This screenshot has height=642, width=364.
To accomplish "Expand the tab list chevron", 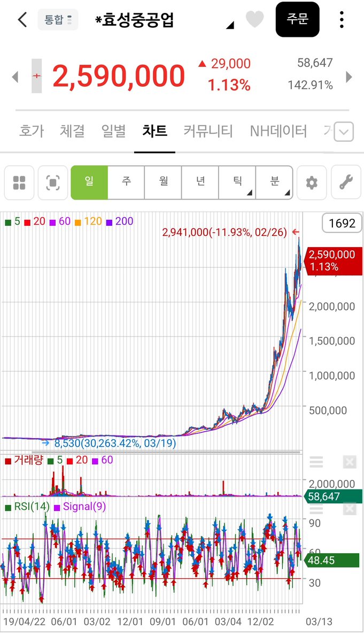I will click(344, 132).
